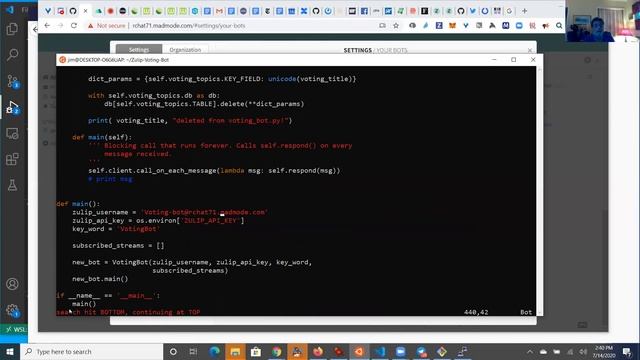
Task: Launch Microsoft Edge from taskbar
Action: tap(214, 351)
